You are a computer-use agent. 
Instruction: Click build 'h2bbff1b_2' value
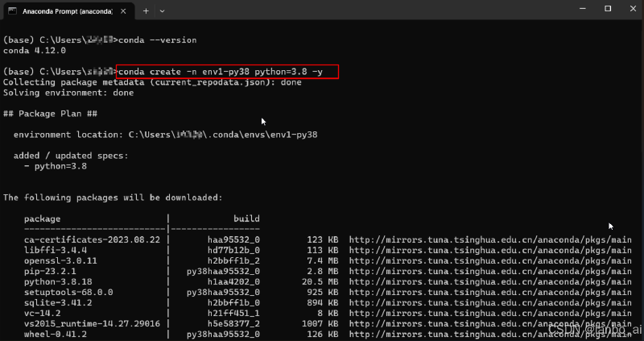[x=233, y=261]
